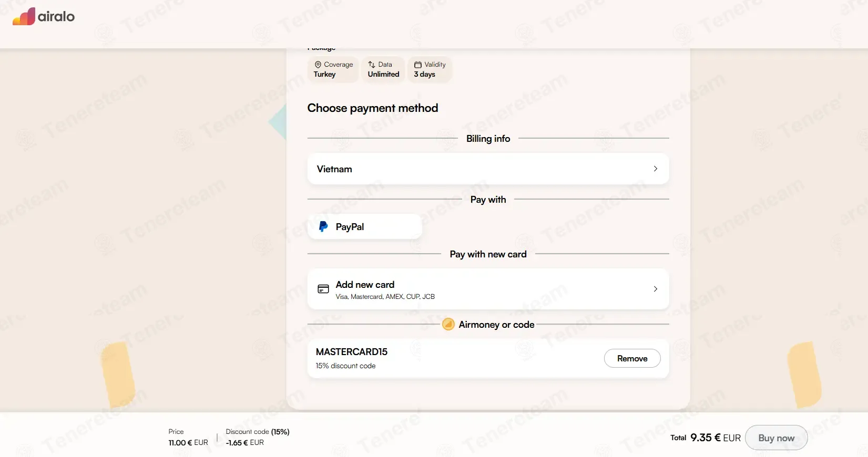Click the Airmoney coin icon
Viewport: 868px width, 457px height.
(x=448, y=324)
